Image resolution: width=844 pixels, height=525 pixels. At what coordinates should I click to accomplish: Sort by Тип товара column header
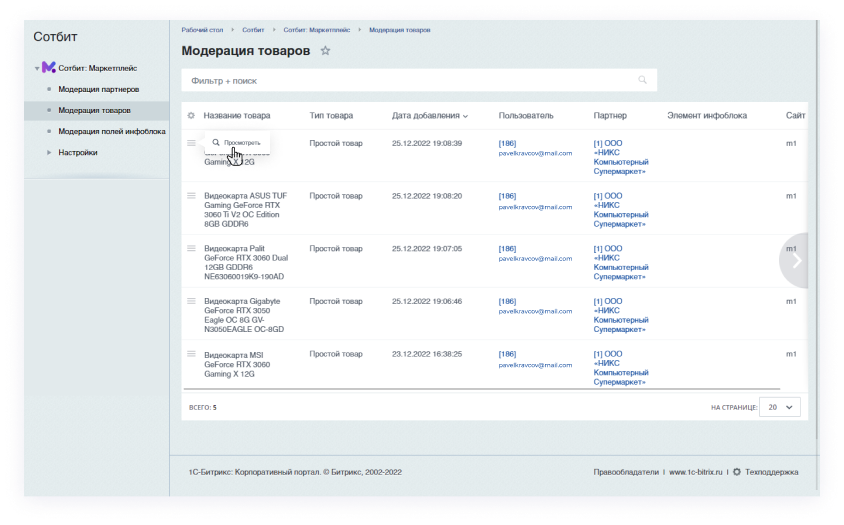tap(331, 115)
